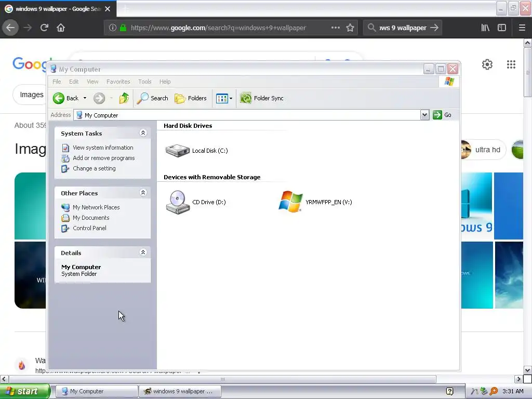Switch to My Computer taskbar button
Screen dimensions: 532x399
point(96,391)
